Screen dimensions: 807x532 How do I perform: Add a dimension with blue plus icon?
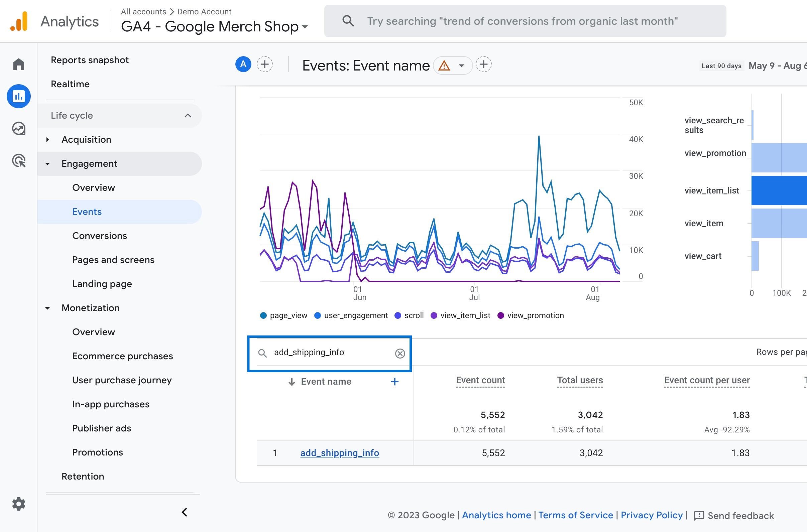coord(395,382)
